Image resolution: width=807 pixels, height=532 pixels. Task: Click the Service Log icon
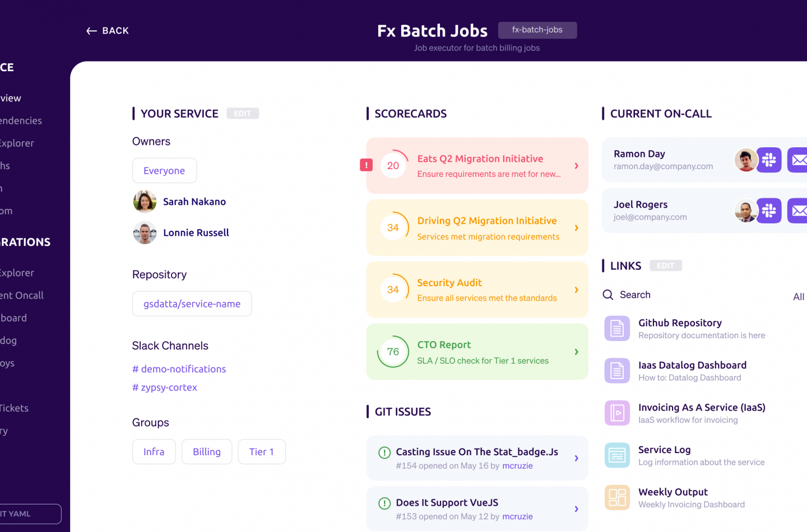coord(617,455)
